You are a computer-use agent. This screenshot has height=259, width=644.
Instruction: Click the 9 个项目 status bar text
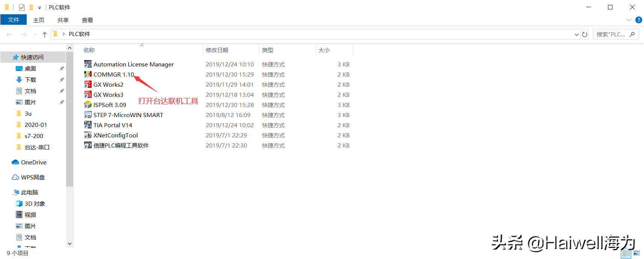coord(18,253)
